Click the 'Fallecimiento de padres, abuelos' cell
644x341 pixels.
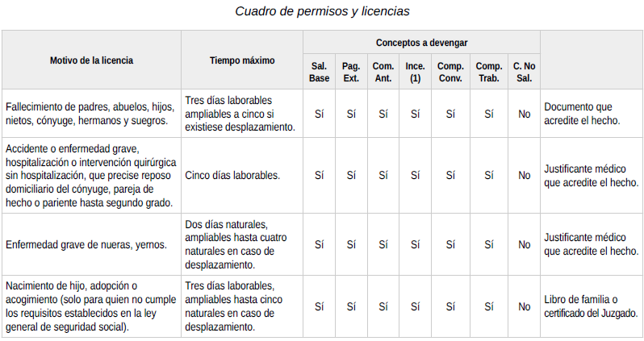[x=90, y=114]
